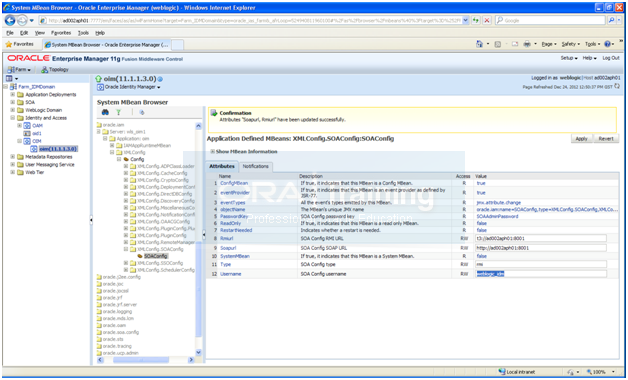
Task: Click the Google search magnifier button
Action: (611, 20)
